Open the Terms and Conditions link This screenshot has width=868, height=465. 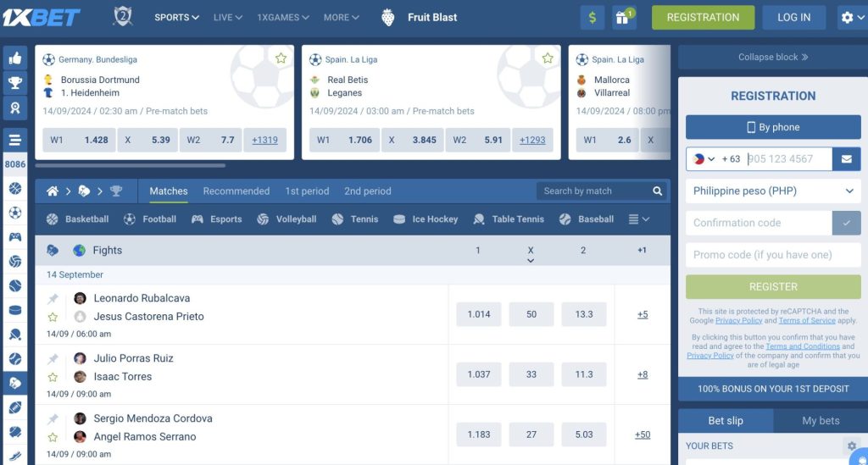click(x=803, y=346)
